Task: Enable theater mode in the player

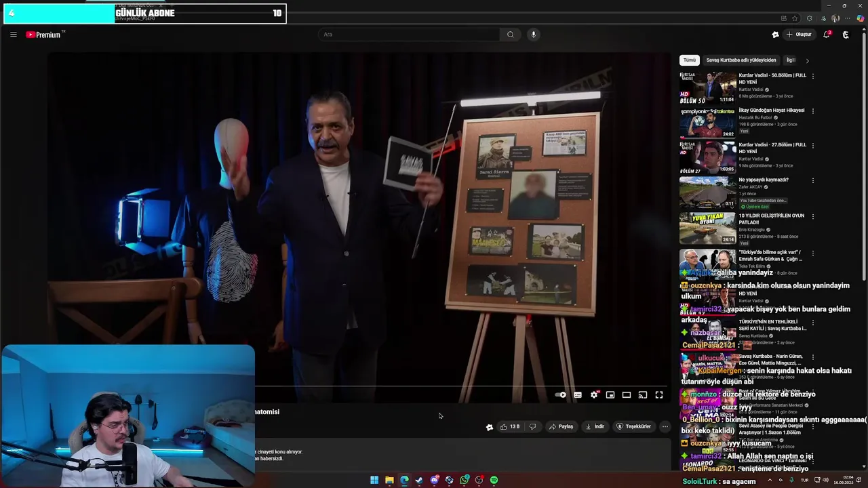Action: point(627,395)
